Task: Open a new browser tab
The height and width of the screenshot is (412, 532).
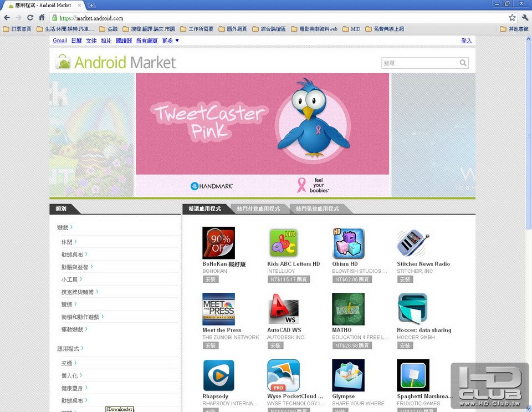Action: (x=91, y=5)
